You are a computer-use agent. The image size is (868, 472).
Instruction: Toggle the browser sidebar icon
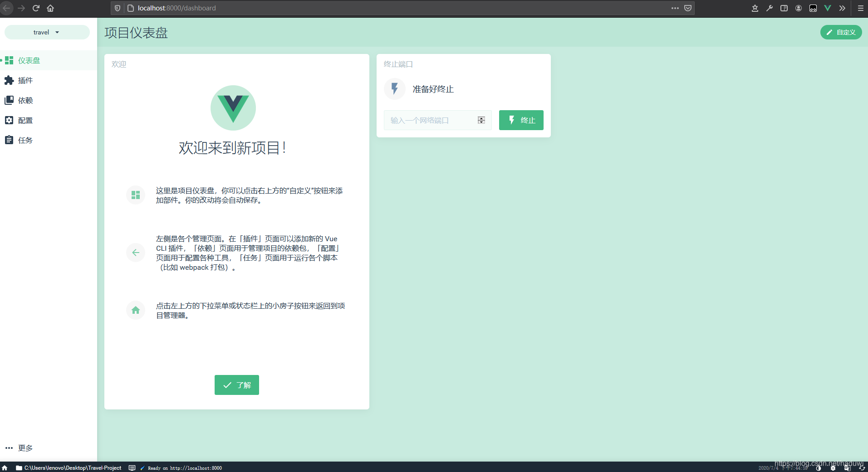pyautogui.click(x=784, y=8)
